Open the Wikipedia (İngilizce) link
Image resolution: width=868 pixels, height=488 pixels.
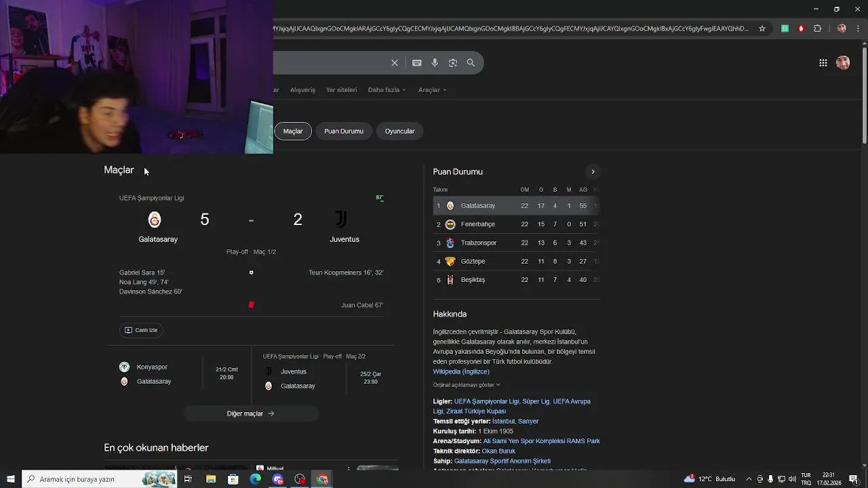(x=461, y=371)
